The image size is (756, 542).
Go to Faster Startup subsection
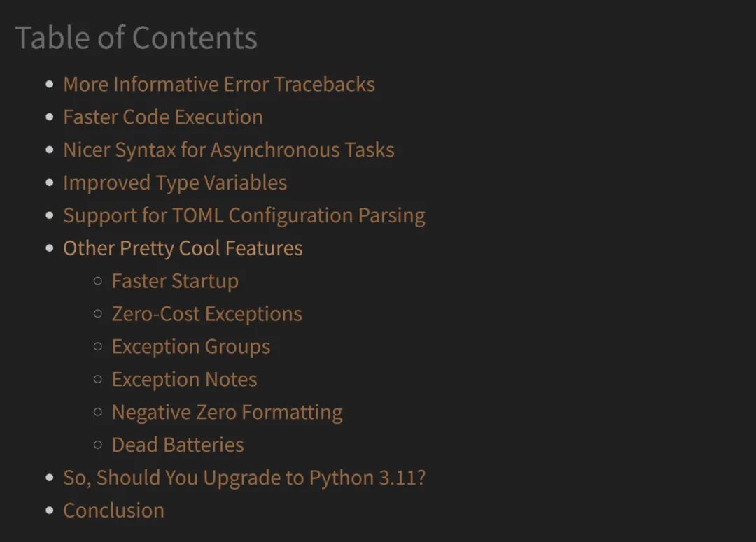tap(175, 281)
